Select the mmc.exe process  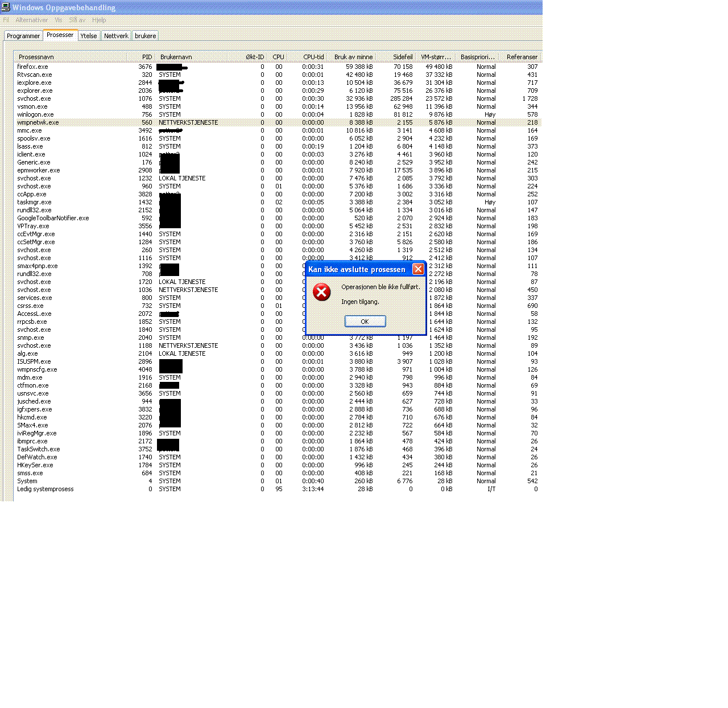(x=278, y=130)
